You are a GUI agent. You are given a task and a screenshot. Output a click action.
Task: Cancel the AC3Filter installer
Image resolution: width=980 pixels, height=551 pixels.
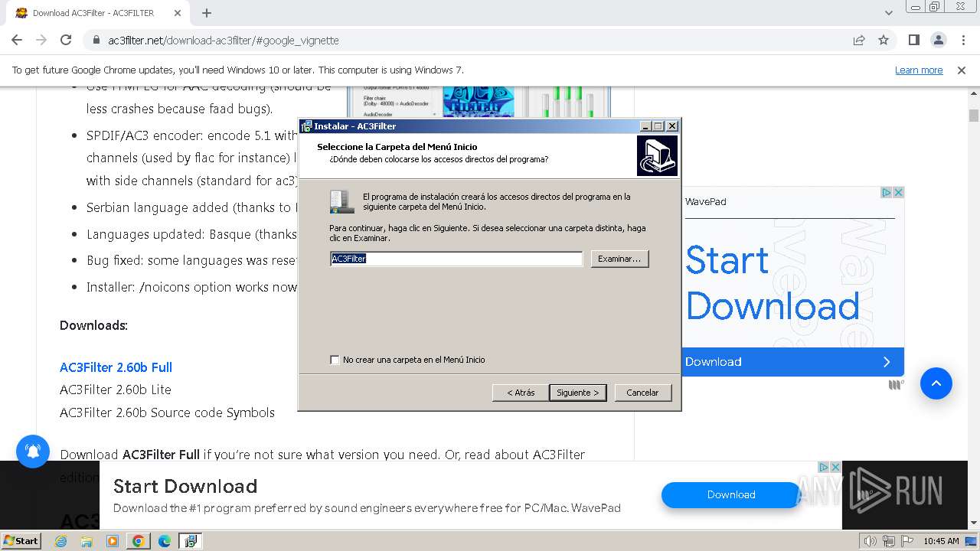pos(642,393)
